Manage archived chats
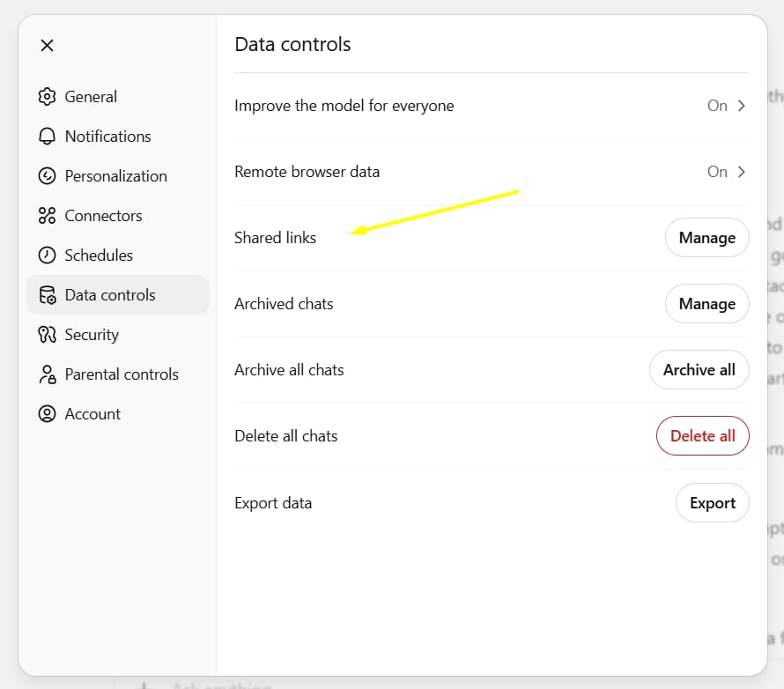784x689 pixels. coord(706,304)
